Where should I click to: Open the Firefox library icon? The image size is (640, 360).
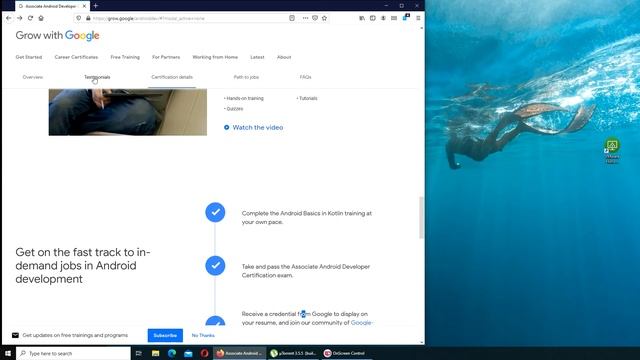362,18
